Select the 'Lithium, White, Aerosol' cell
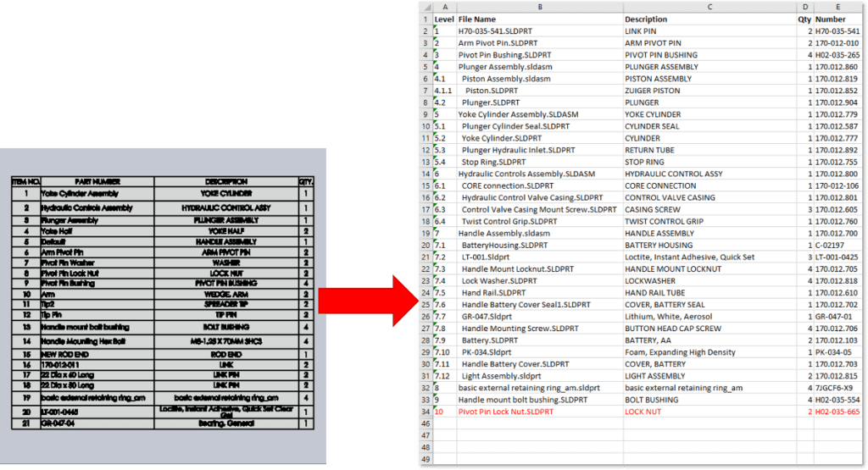Screen dimensions: 868x470 [709, 317]
